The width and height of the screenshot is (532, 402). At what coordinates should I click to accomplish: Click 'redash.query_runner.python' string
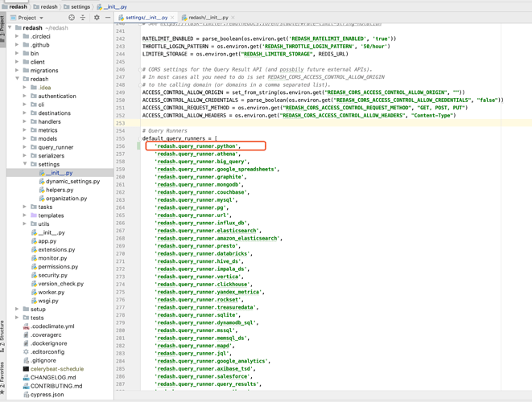pos(196,146)
